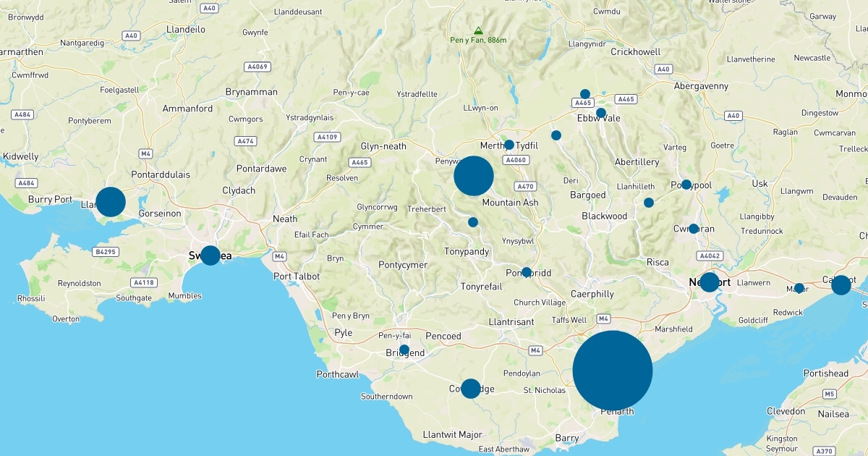Select the bubble marker on Newport

tap(710, 282)
